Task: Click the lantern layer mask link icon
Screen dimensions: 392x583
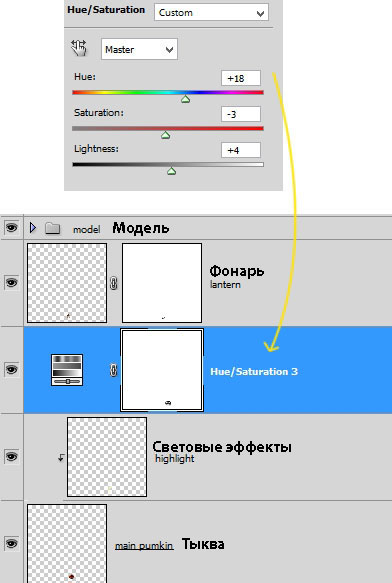Action: tap(114, 284)
